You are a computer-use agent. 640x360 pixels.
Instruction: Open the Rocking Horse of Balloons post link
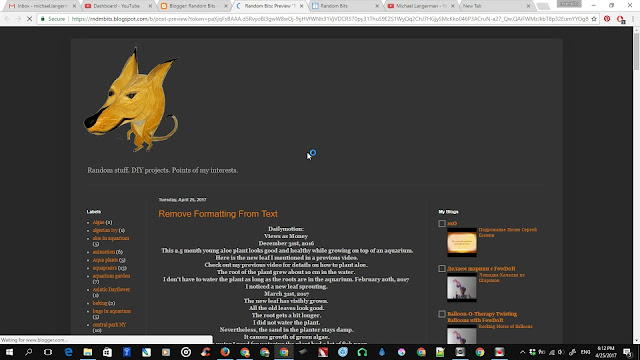505,327
